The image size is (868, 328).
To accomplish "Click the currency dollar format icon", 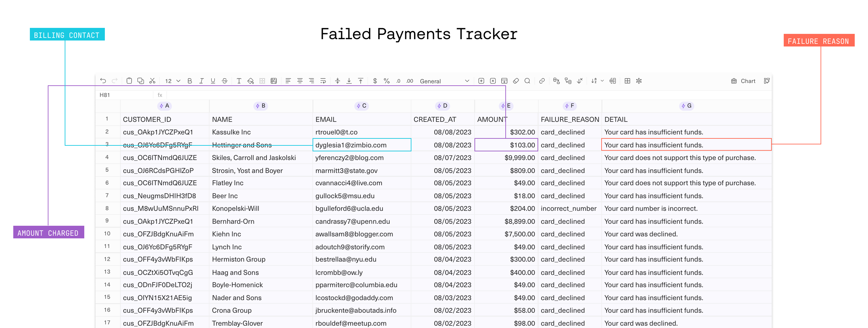I will 375,81.
